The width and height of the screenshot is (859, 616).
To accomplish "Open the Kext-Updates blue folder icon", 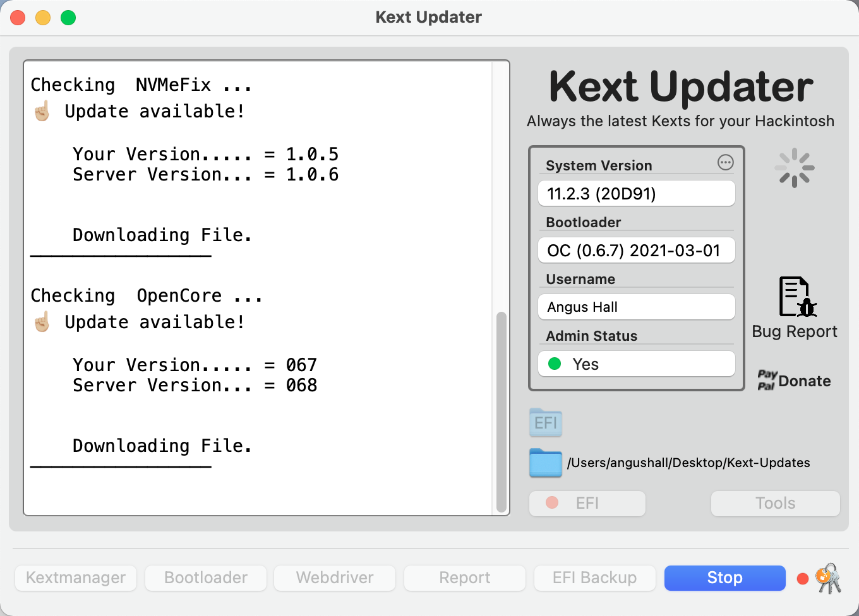I will pos(546,463).
